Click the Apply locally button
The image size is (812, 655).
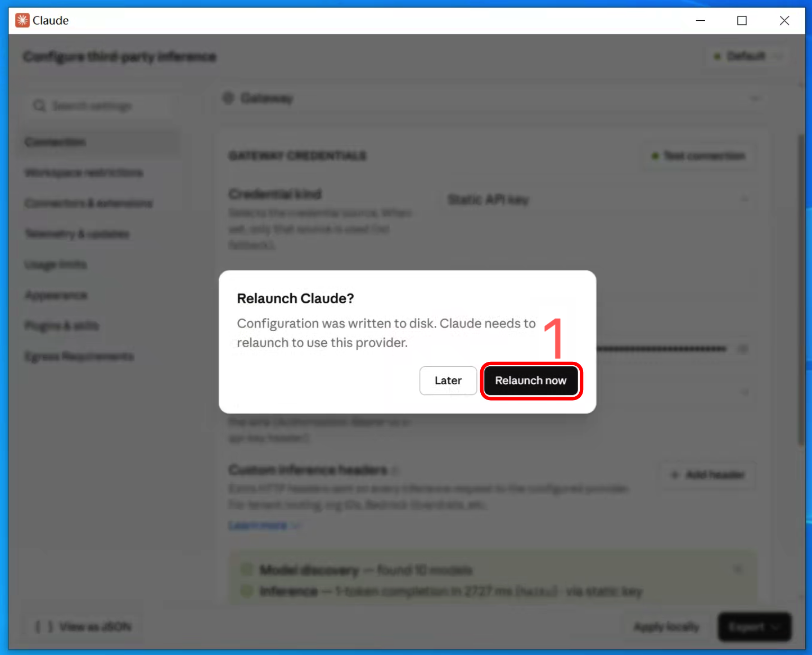pyautogui.click(x=666, y=627)
